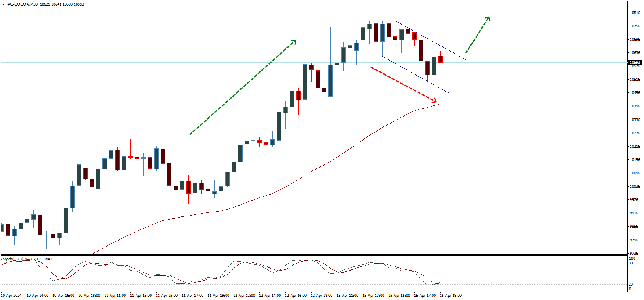Click the current price label 10593
This screenshot has width=644, height=300.
[635, 63]
